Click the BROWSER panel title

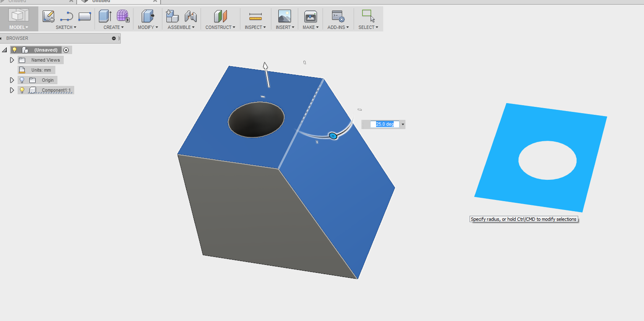click(17, 38)
